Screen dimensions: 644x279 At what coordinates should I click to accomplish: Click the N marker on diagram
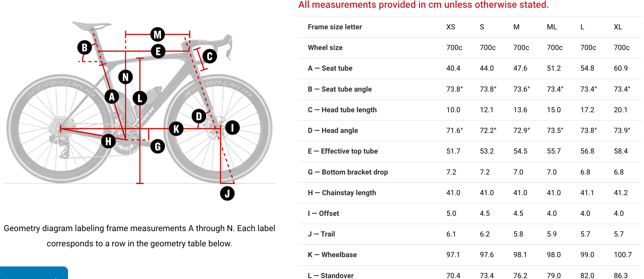[x=126, y=77]
